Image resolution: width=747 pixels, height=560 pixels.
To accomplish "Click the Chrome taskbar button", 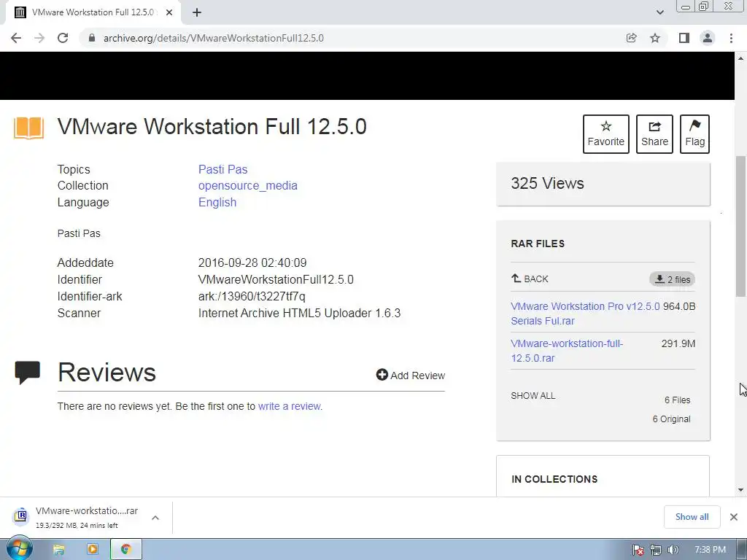I will click(125, 550).
